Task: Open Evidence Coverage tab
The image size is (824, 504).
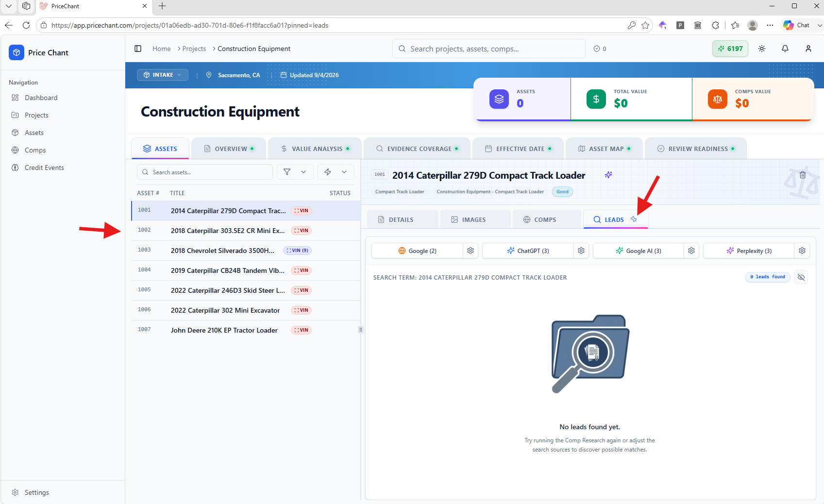Action: click(417, 149)
